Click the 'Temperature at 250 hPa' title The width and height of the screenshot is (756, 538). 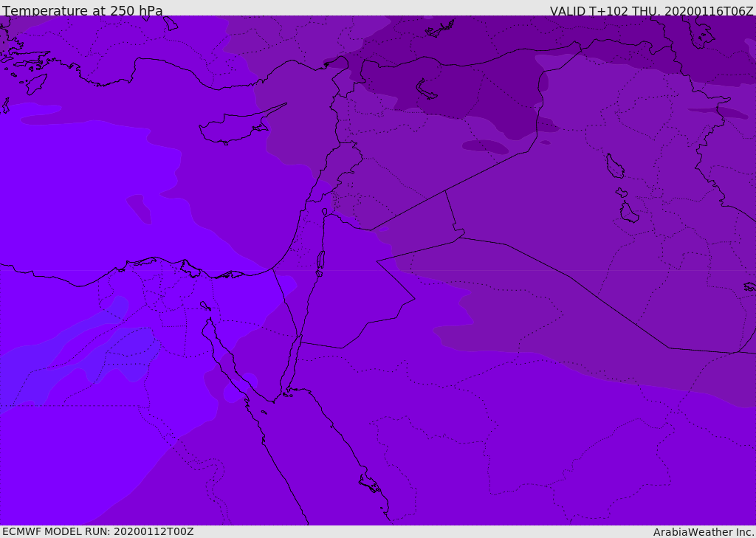tap(83, 10)
